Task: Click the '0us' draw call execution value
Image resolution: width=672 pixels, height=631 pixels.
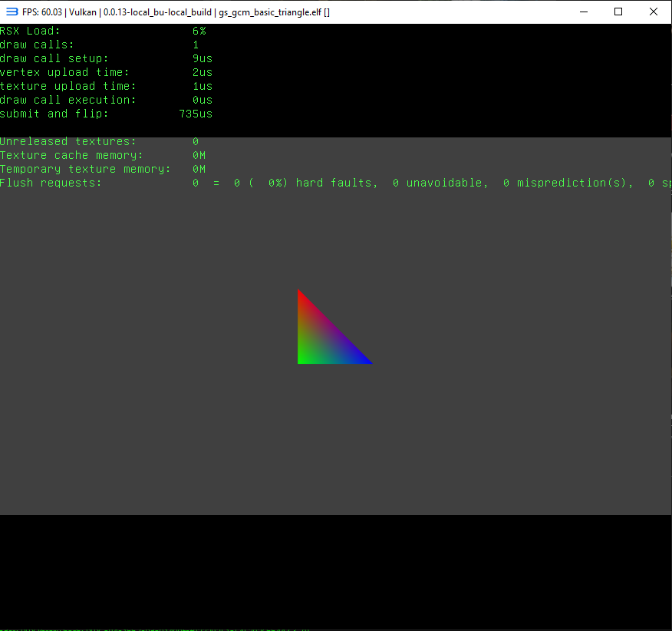Action: 203,100
